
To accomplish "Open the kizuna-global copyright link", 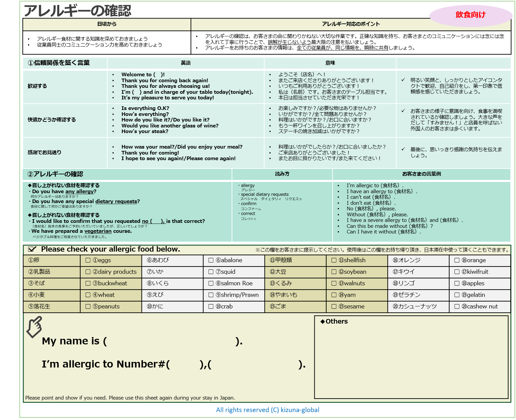I will pos(267,410).
